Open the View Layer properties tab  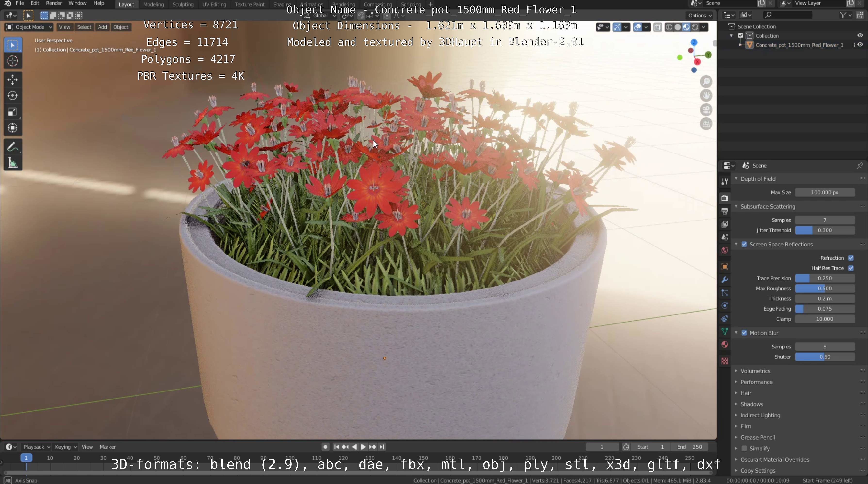pyautogui.click(x=725, y=224)
